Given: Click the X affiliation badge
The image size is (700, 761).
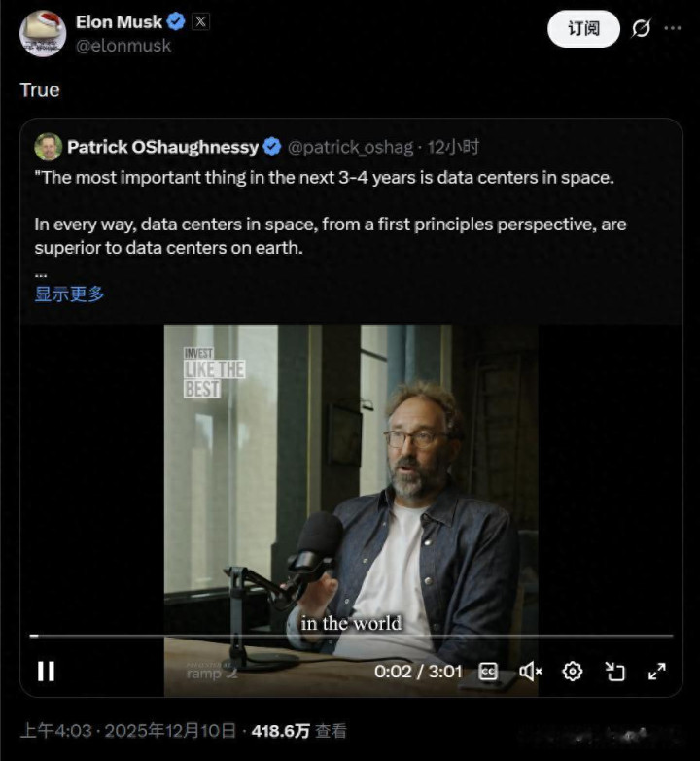Looking at the screenshot, I should tap(200, 21).
